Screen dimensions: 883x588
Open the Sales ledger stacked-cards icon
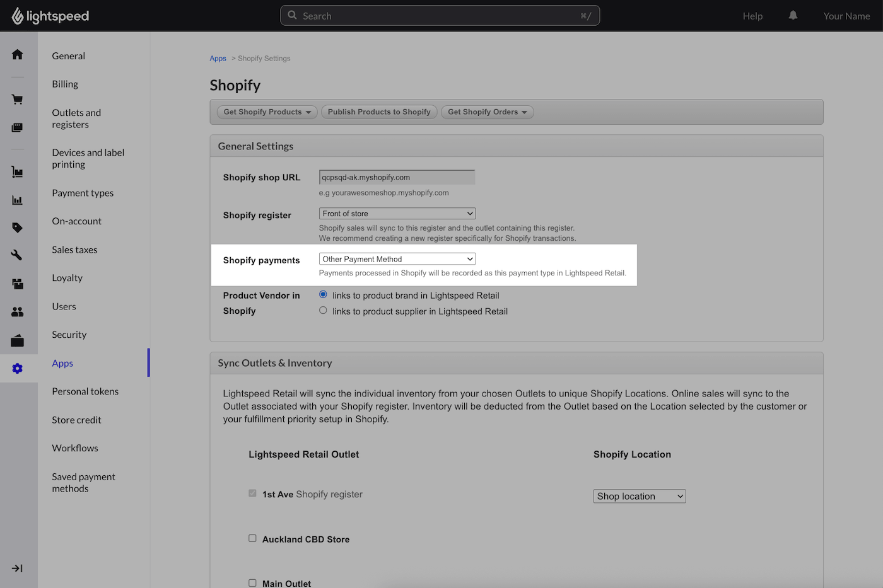pos(18,127)
